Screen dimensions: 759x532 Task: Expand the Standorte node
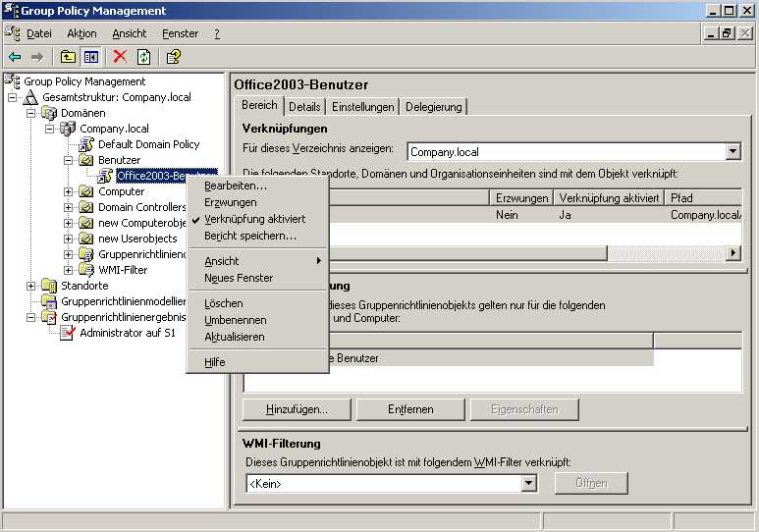[31, 286]
